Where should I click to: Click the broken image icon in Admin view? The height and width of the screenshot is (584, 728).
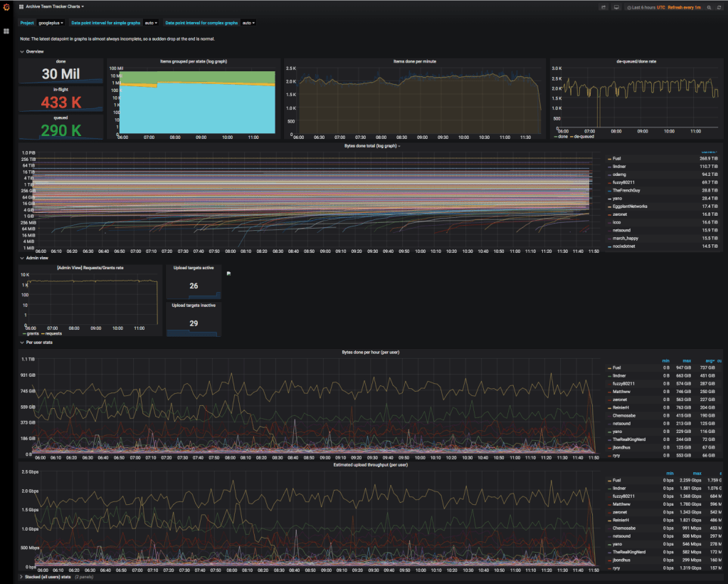coord(228,273)
